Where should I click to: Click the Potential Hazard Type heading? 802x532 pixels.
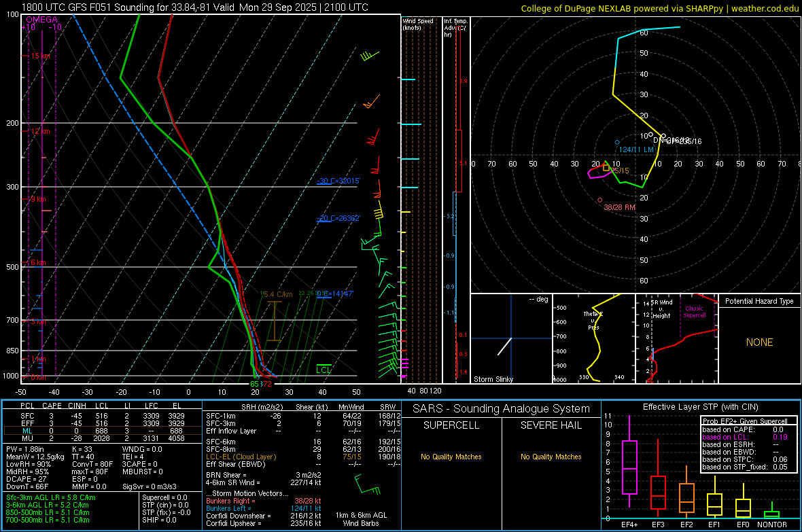pos(760,301)
